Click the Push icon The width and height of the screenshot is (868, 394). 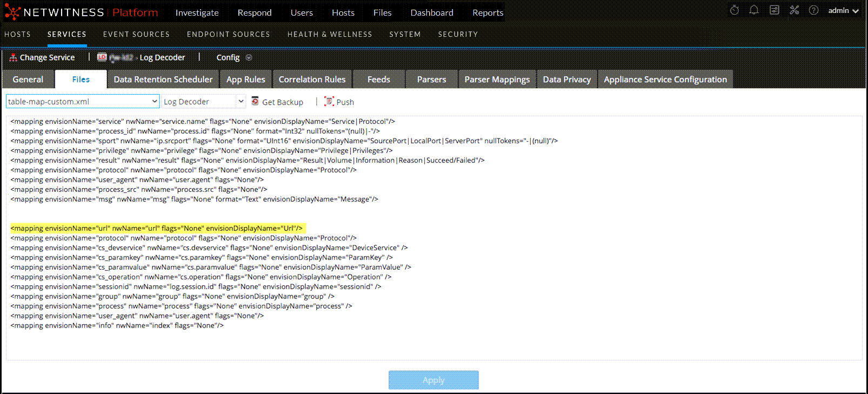pos(329,102)
